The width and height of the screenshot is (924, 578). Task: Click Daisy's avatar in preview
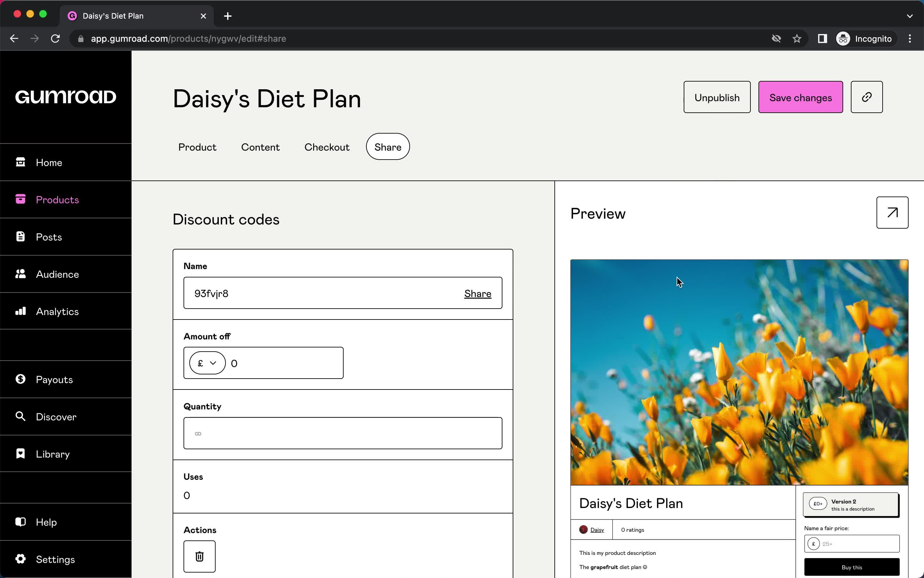(583, 530)
